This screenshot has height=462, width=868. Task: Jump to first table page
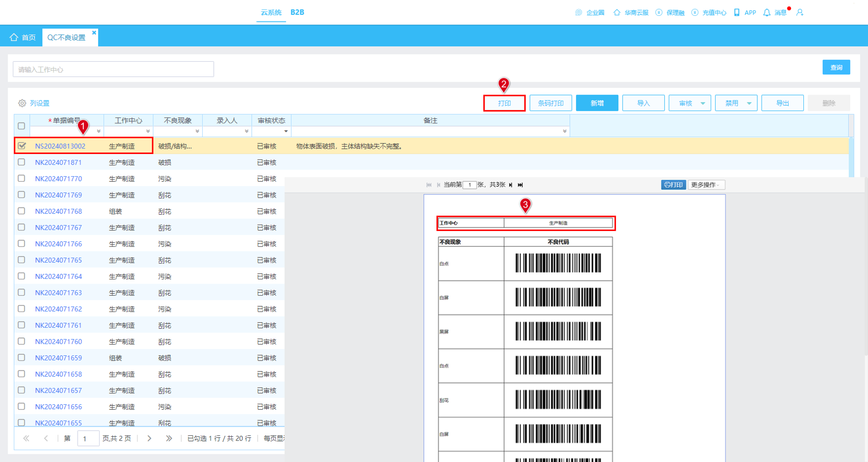26,438
